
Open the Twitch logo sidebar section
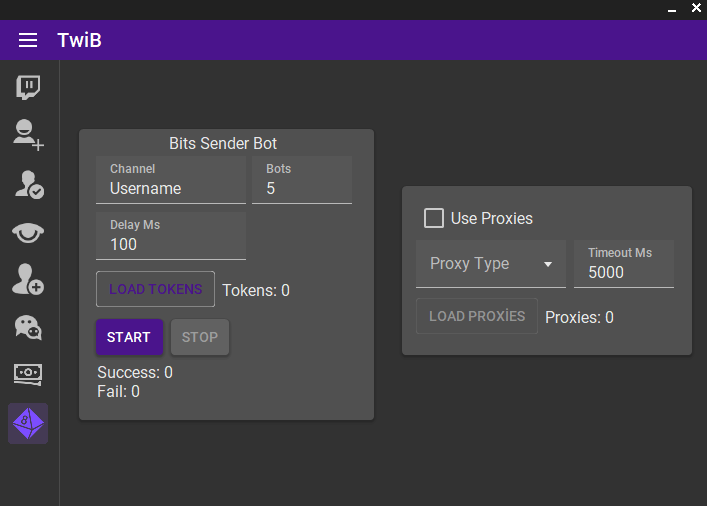point(28,87)
